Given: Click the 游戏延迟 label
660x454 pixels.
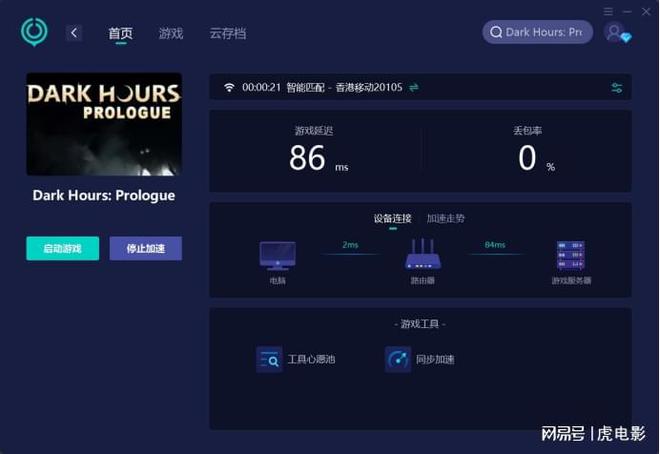Looking at the screenshot, I should tap(314, 131).
